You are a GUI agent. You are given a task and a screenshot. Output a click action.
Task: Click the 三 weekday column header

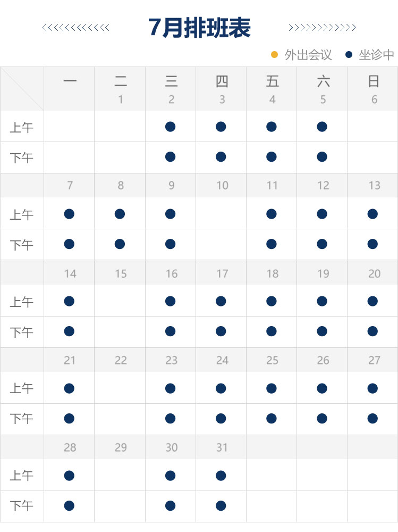click(x=171, y=81)
